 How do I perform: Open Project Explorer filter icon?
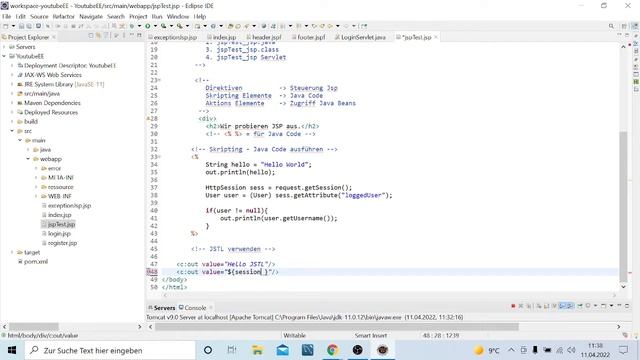105,36
